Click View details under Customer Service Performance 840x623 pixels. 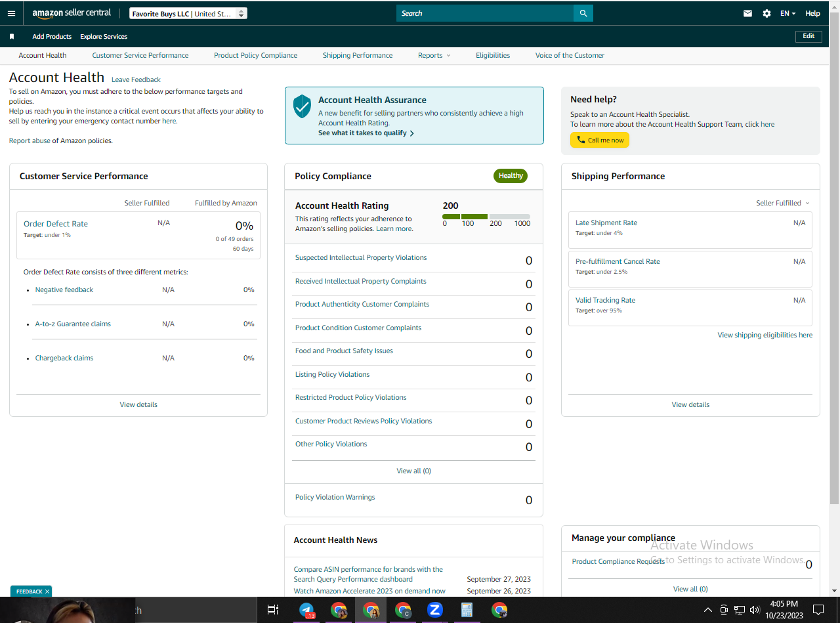138,404
